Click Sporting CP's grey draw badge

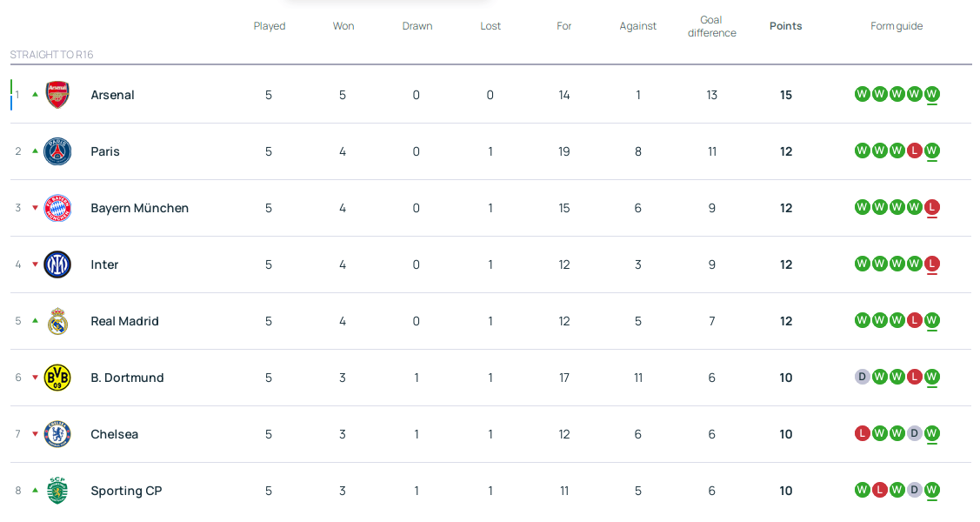(x=914, y=490)
